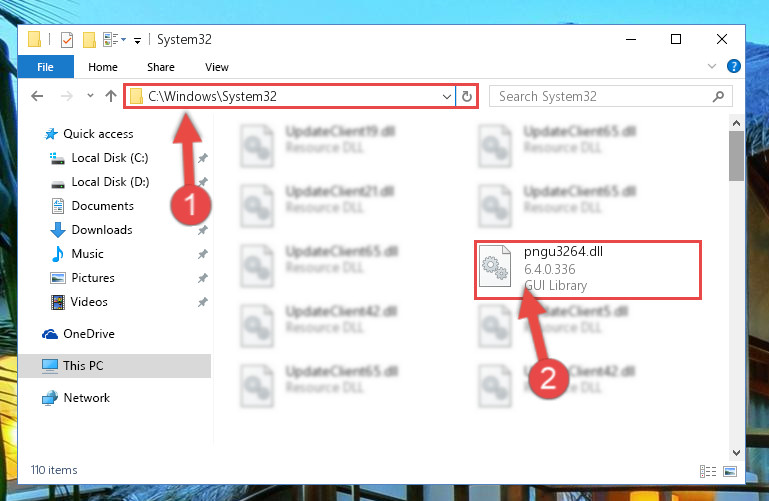Open Customize Quick Access Toolbar dropdown
Viewport: 769px width, 501px height.
138,41
